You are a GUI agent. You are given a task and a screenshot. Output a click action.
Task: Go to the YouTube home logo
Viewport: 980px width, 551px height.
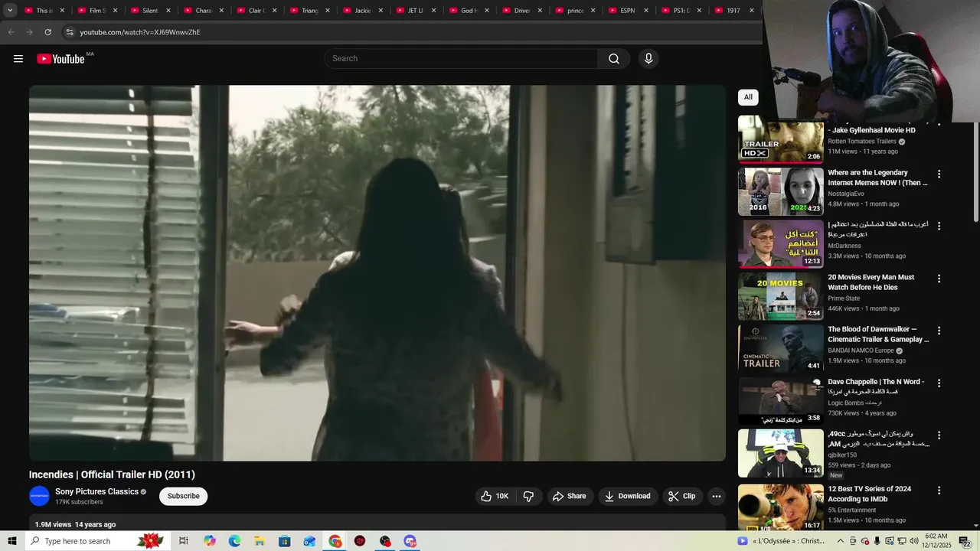coord(60,59)
